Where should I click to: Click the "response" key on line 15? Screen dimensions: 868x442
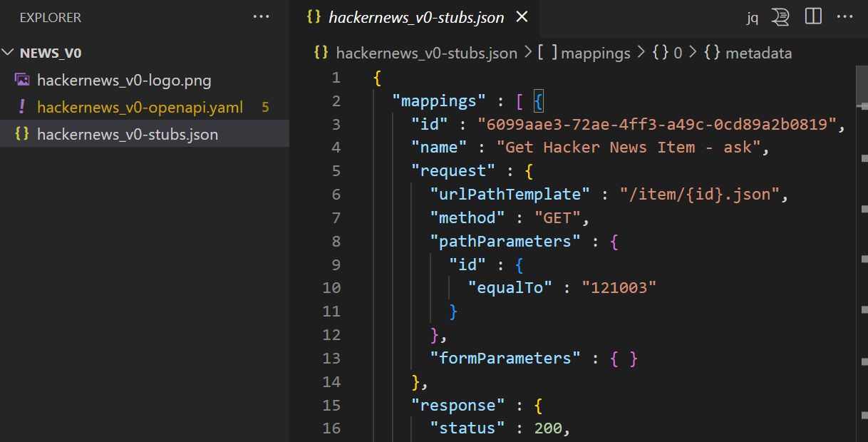458,405
